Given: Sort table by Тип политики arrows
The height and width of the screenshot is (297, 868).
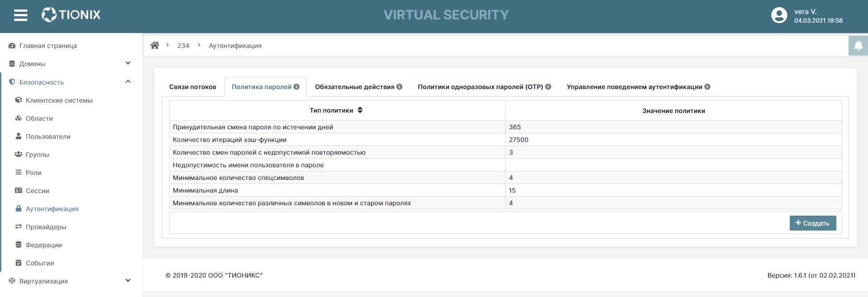Looking at the screenshot, I should coord(360,110).
